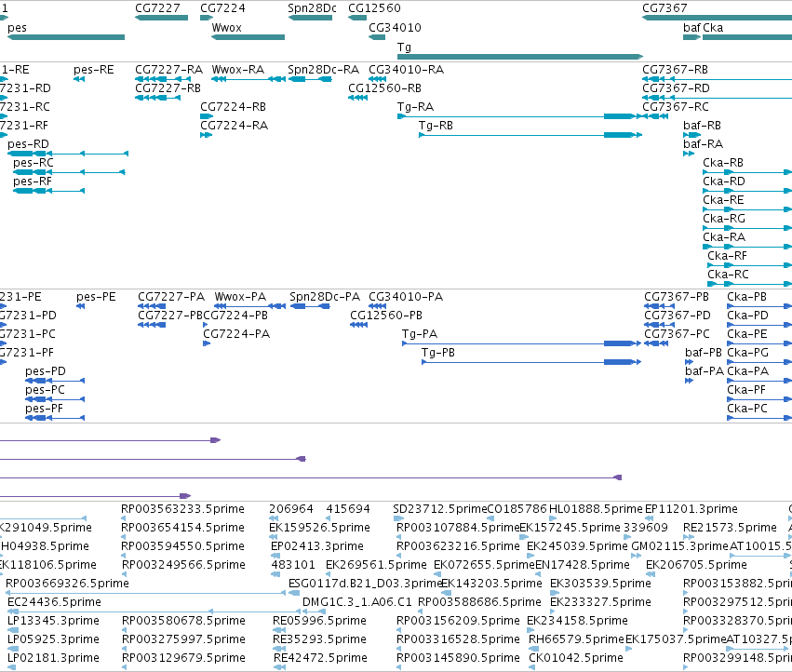Click the EST labeled 206964
The image size is (792, 672).
click(x=274, y=518)
